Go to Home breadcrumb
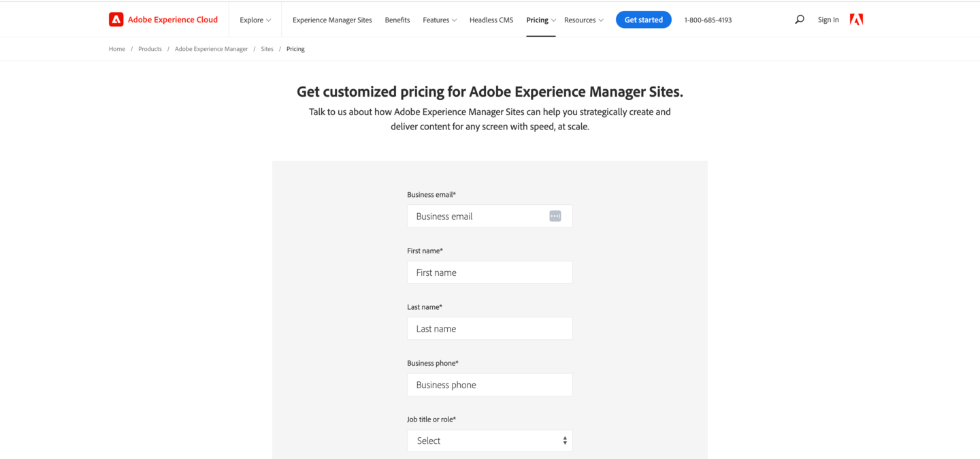 click(x=117, y=49)
